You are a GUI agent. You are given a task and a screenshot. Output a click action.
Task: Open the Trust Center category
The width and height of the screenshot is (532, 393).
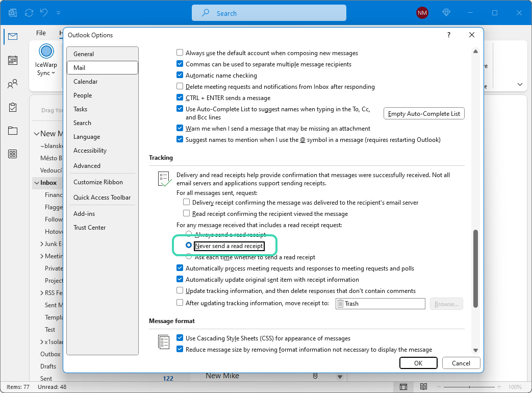[x=89, y=228]
